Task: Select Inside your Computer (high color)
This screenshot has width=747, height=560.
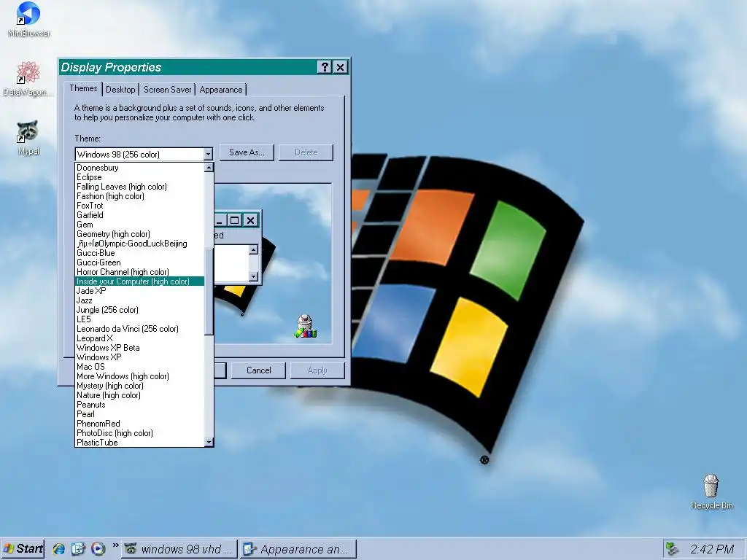Action: [x=140, y=281]
